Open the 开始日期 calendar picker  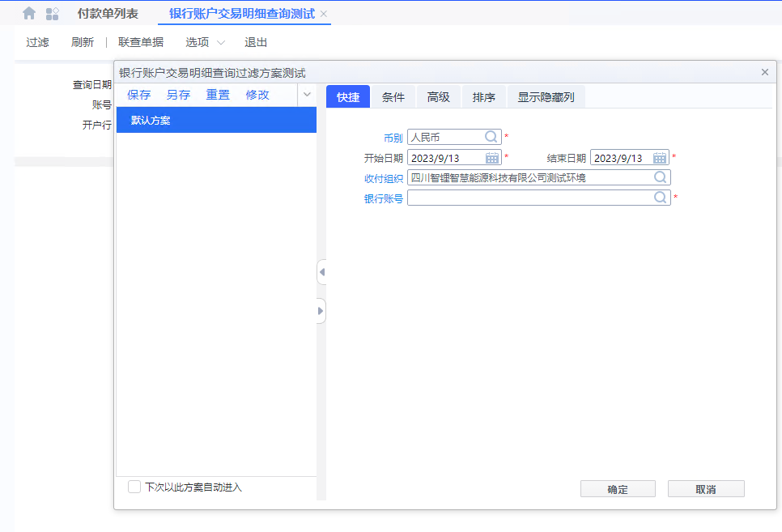coord(491,158)
